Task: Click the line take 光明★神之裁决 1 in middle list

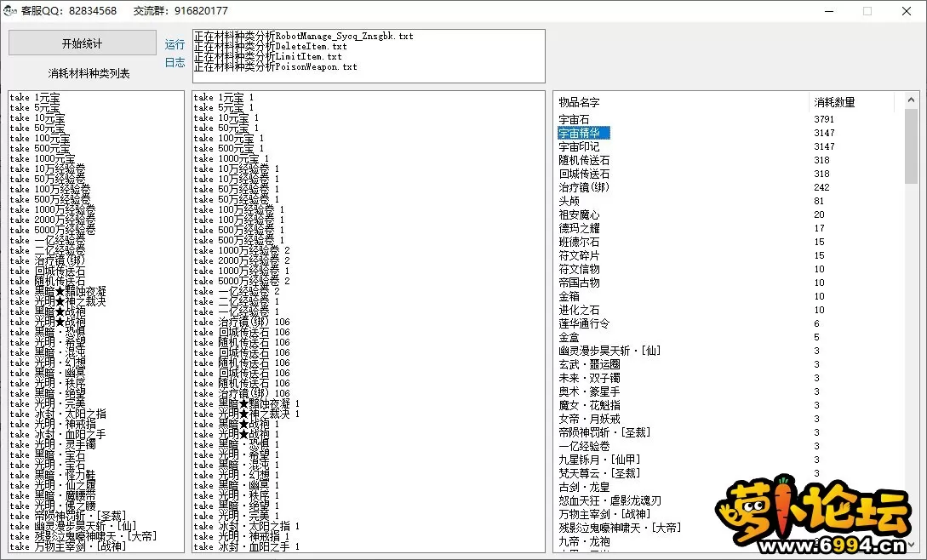Action: [x=247, y=414]
